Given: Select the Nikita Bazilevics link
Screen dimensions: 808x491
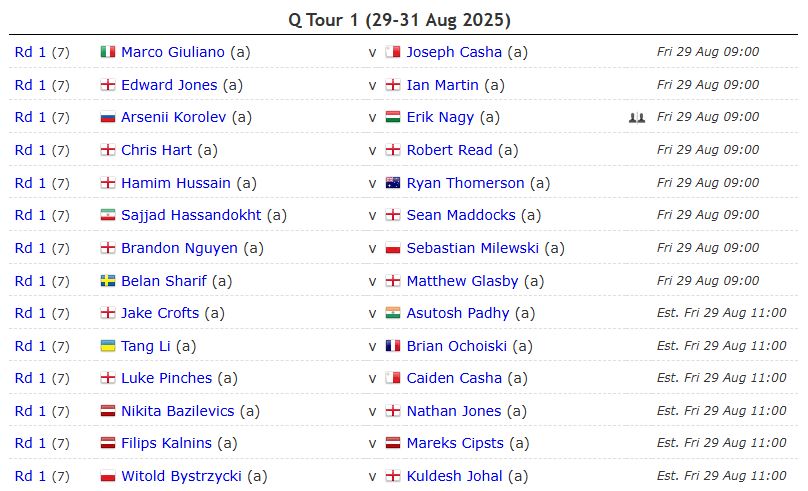Looking at the screenshot, I should (178, 411).
